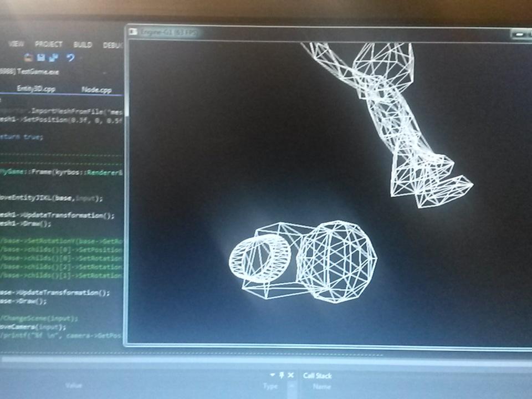
Task: Open the panel window position dropdown arrow
Action: (x=271, y=375)
